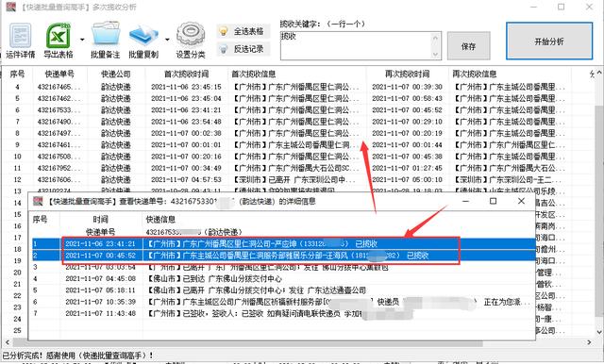This screenshot has height=364, width=604.
Task: Select cell 2021-11-06 23:45:04 in row 5
Action: [186, 98]
